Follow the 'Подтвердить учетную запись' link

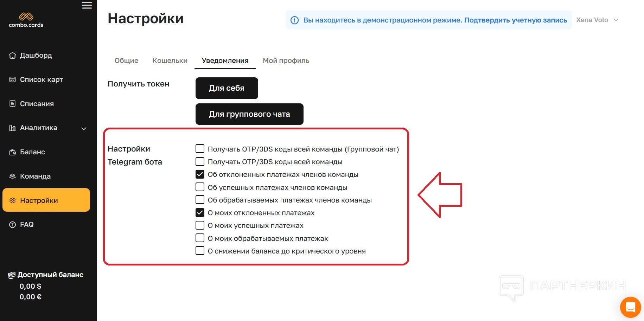point(515,20)
